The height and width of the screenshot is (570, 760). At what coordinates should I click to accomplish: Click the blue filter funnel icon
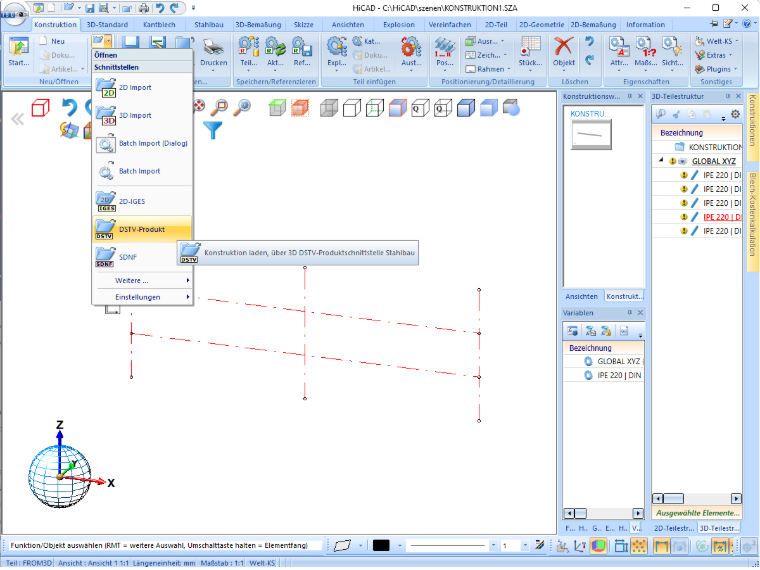(212, 129)
